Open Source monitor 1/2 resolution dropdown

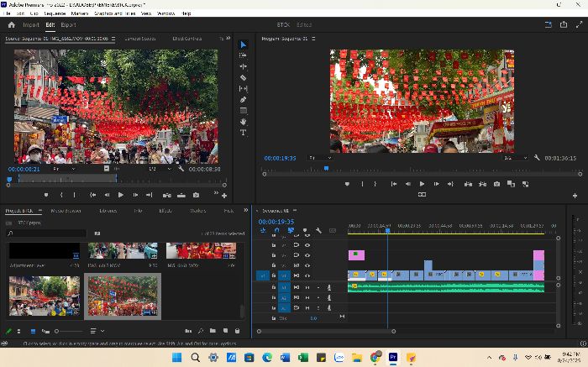tap(159, 169)
